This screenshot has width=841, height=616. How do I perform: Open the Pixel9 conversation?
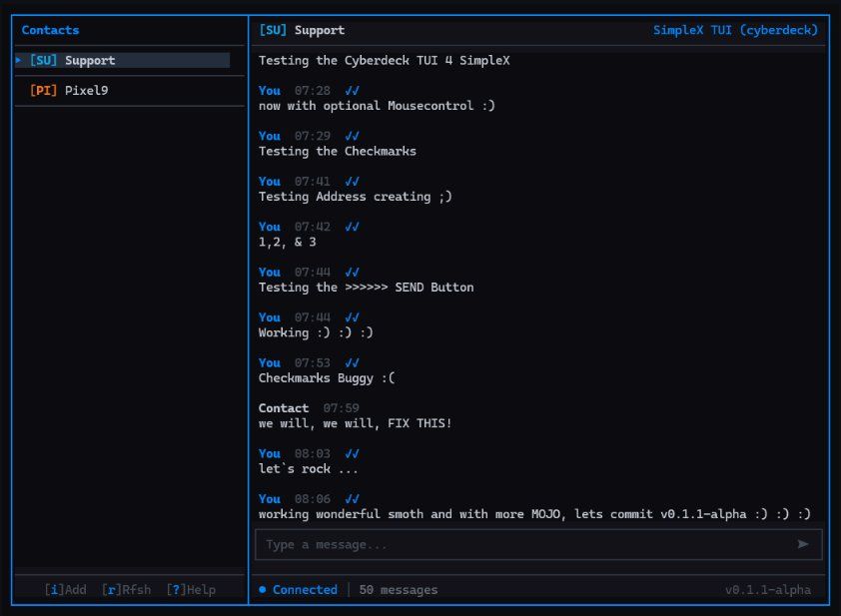point(129,90)
